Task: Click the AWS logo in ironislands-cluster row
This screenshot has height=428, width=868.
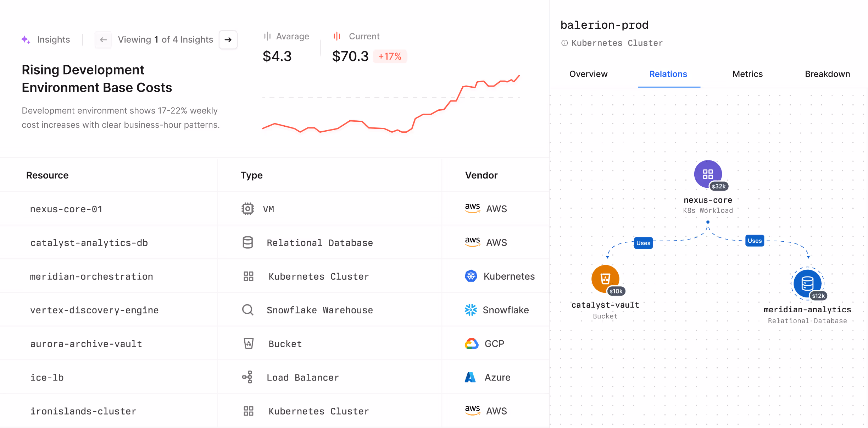Action: (x=472, y=411)
